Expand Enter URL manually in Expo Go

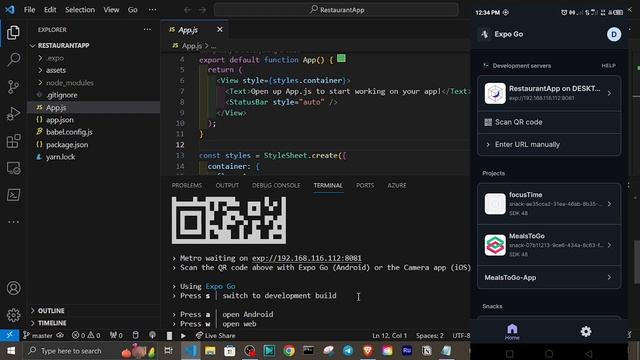[549, 144]
